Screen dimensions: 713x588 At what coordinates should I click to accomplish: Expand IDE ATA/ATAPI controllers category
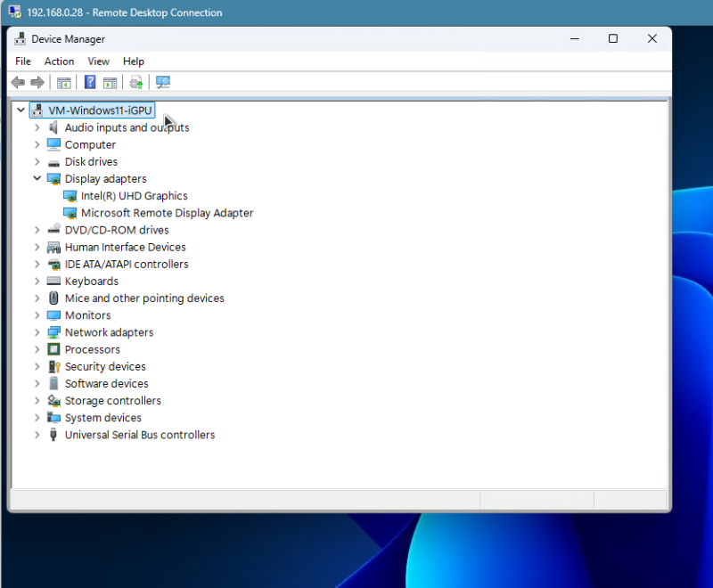point(37,264)
